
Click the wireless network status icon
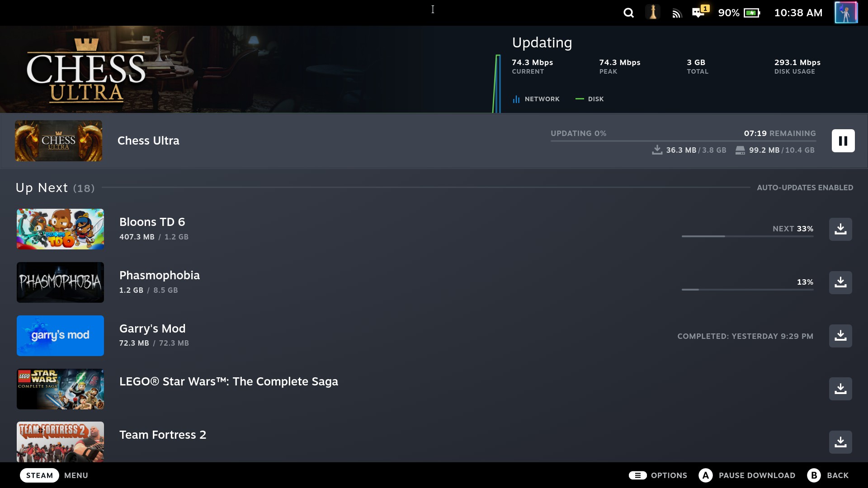coord(676,14)
